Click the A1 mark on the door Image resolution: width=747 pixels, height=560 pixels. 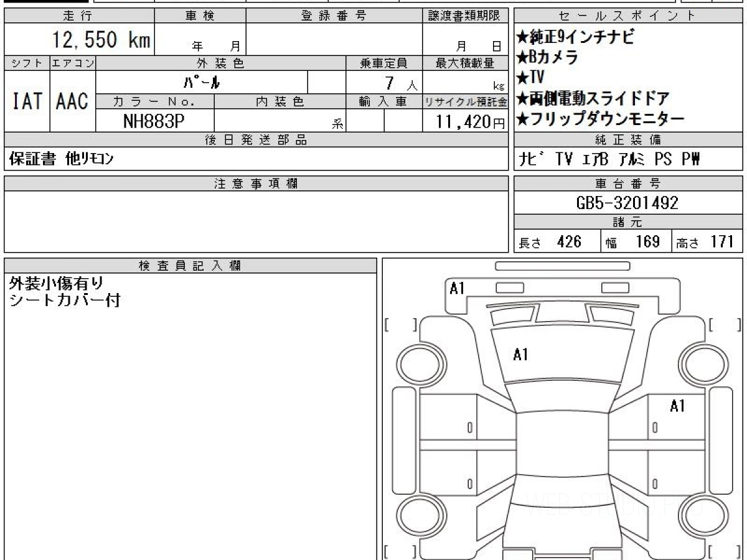click(677, 406)
